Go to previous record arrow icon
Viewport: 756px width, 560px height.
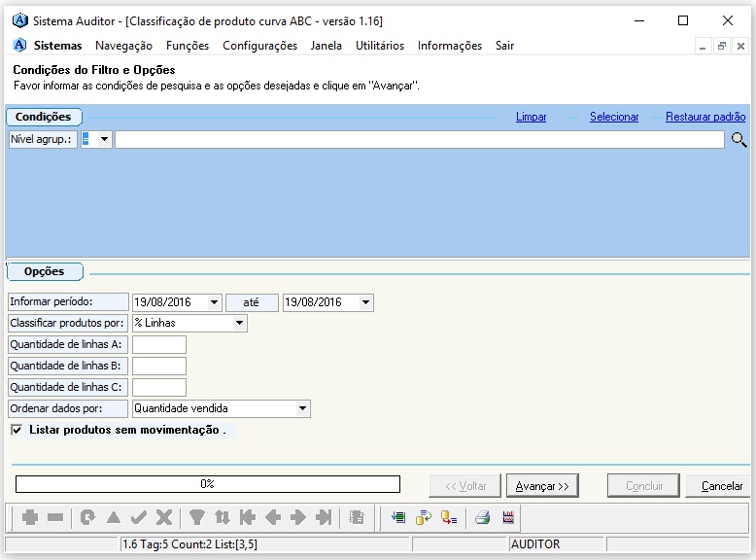[x=273, y=517]
